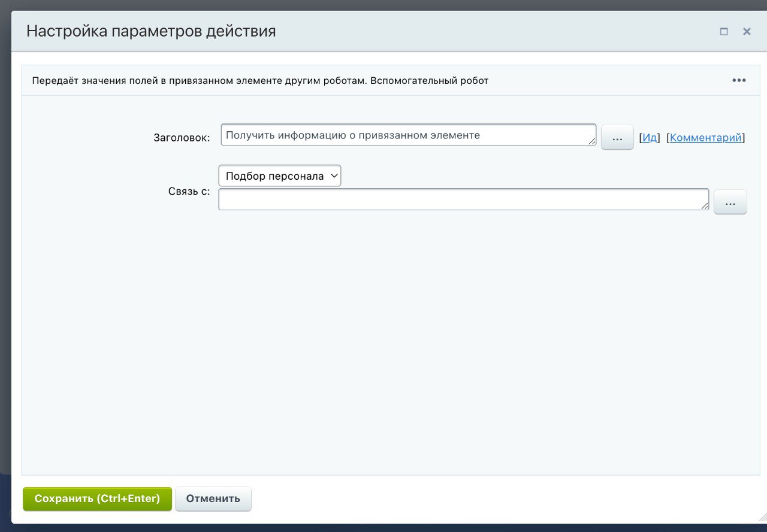
Task: Click the empty Связь с text field
Action: pos(464,199)
